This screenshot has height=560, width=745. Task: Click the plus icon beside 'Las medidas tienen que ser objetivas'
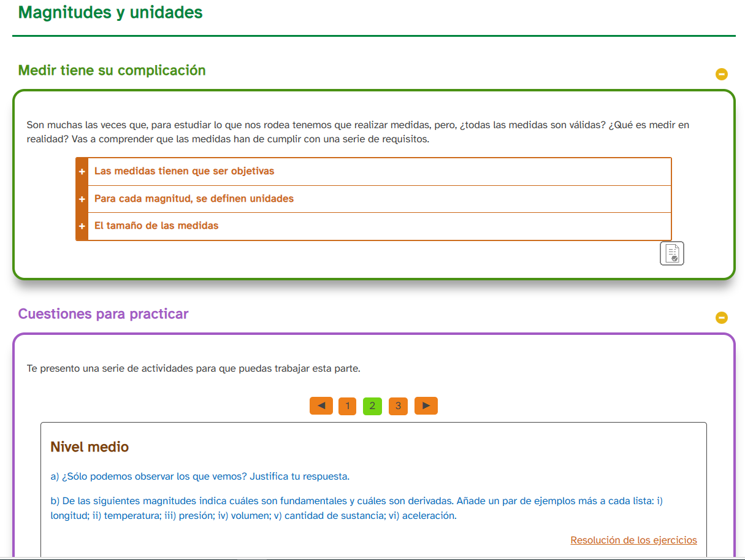point(82,172)
